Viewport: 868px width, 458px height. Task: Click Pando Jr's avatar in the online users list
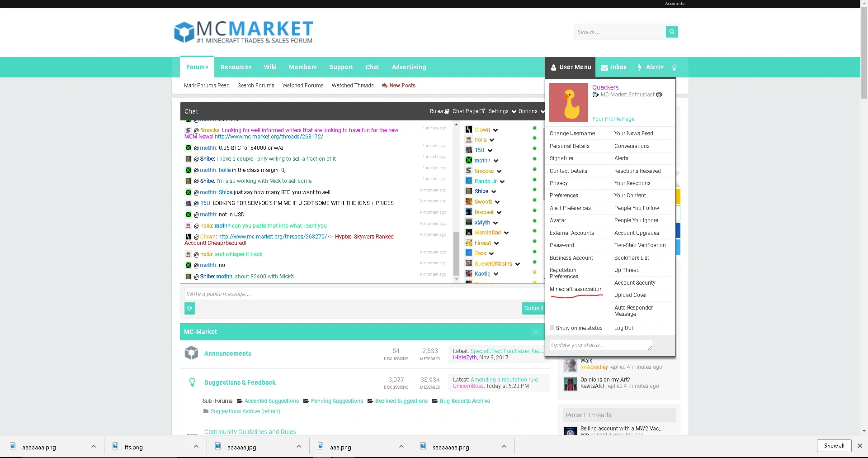coord(469,181)
